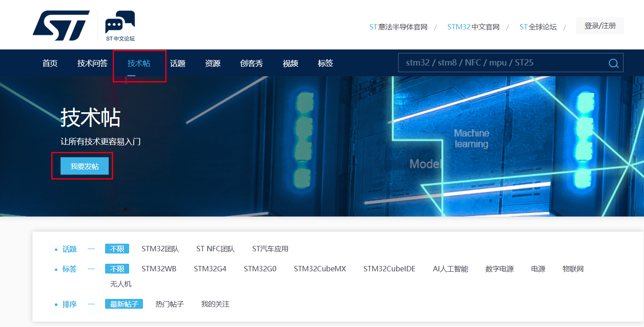Filter by AI人工智能 tag
644x327 pixels.
(450, 269)
